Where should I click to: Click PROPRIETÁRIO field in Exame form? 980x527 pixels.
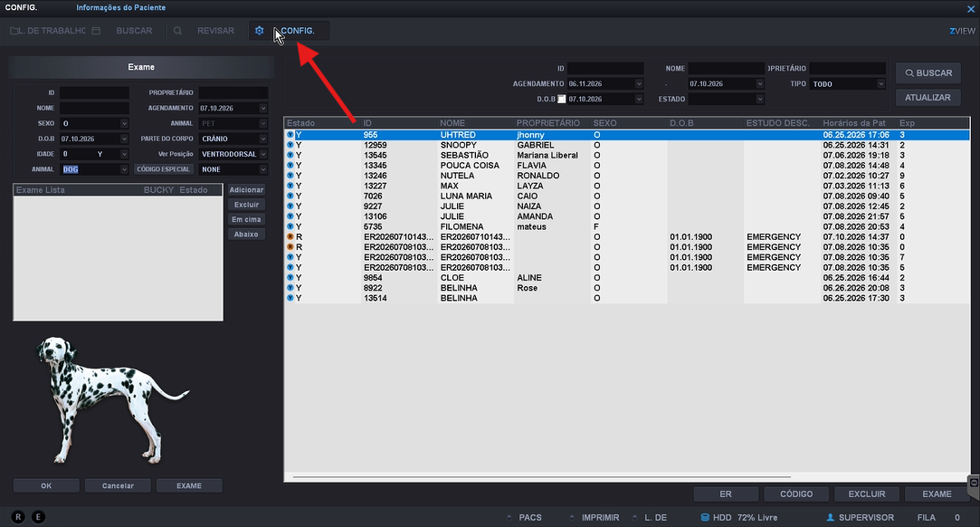coord(233,92)
